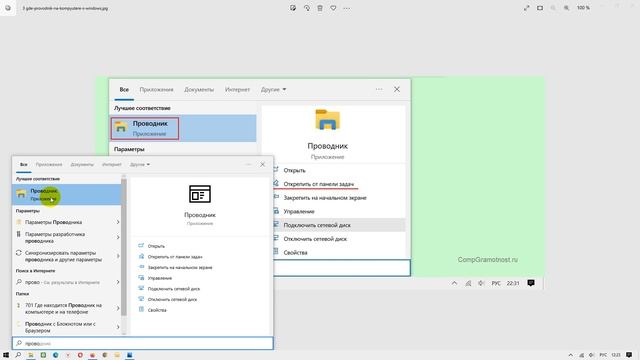Choose Открепить от панели задач in the front list
This screenshot has width=640, height=360.
(175, 257)
